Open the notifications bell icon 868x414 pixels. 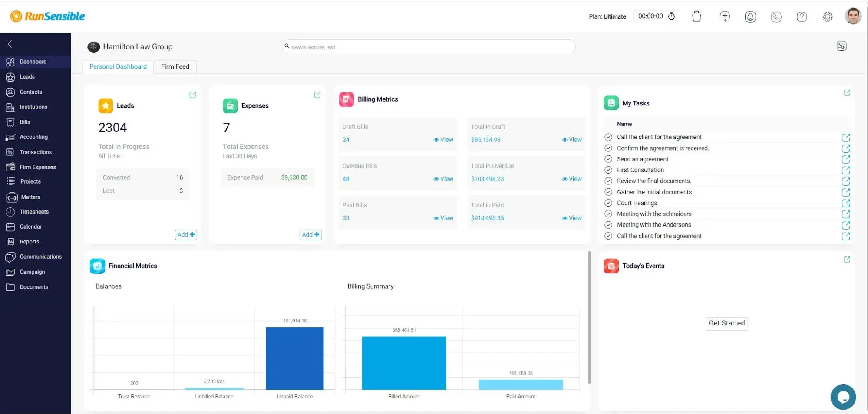[750, 16]
